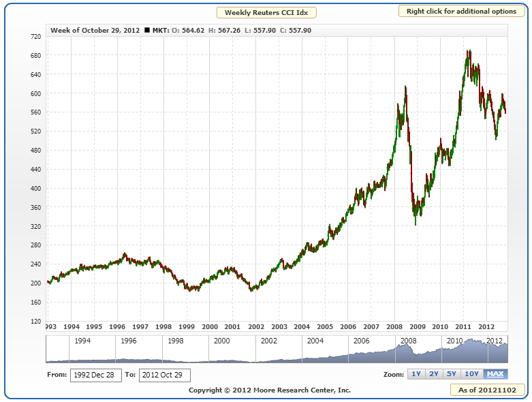Click the Moore Research Center copyright text
The height and width of the screenshot is (402, 532).
pos(270,390)
